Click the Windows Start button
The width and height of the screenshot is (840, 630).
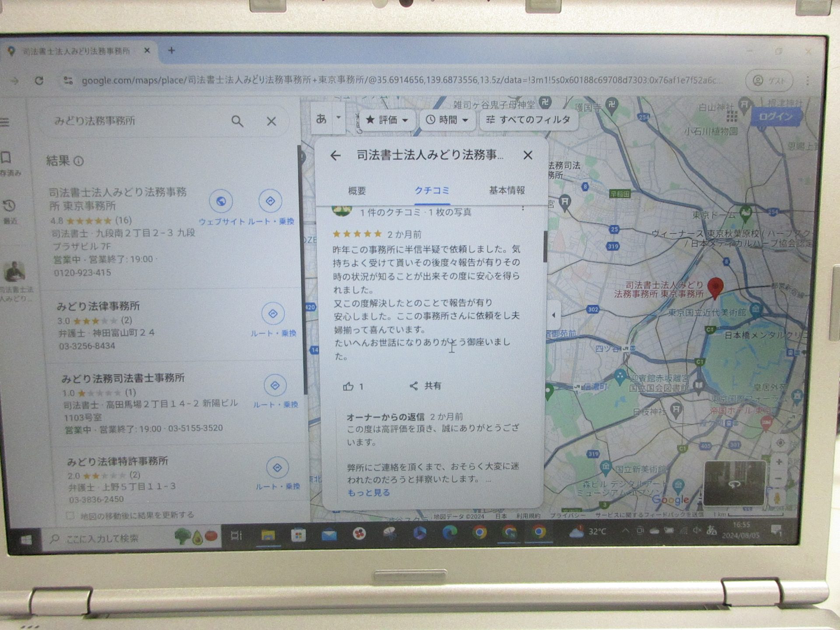[26, 540]
